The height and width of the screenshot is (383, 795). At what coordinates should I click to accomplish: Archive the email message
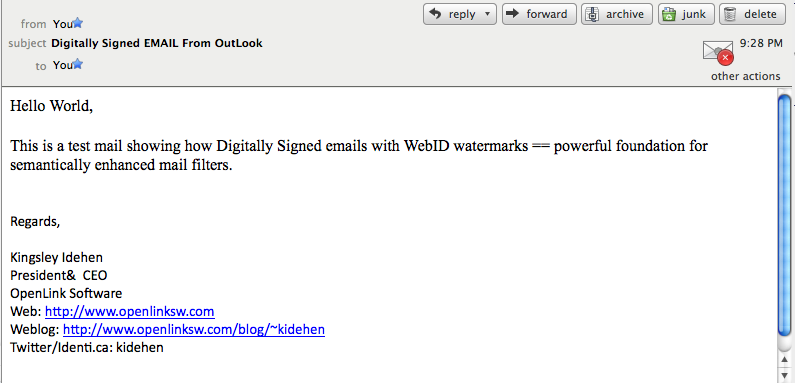(x=617, y=14)
